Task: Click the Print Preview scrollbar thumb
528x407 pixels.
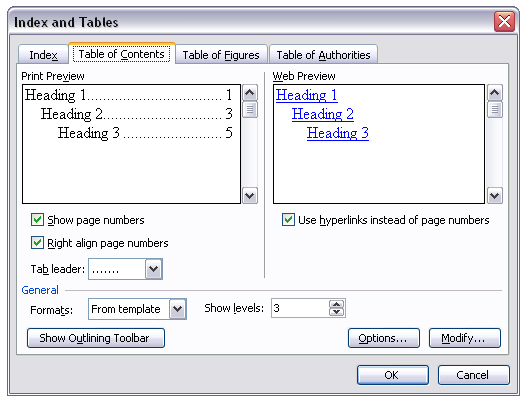Action: pos(250,109)
